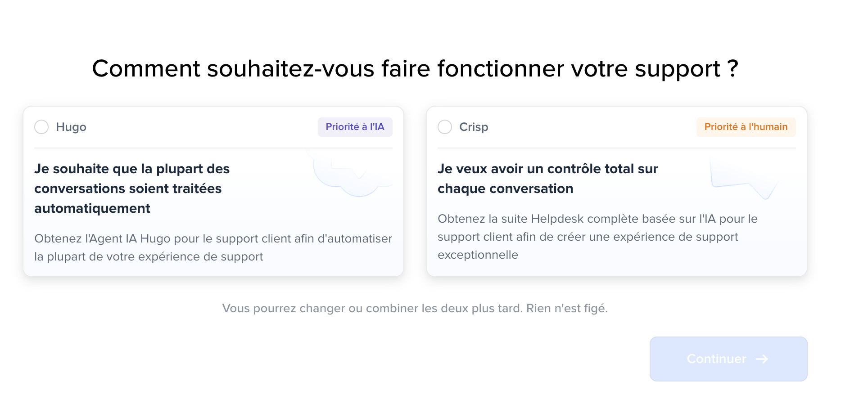Click the Crisp card Helpdesk description text

pyautogui.click(x=598, y=237)
